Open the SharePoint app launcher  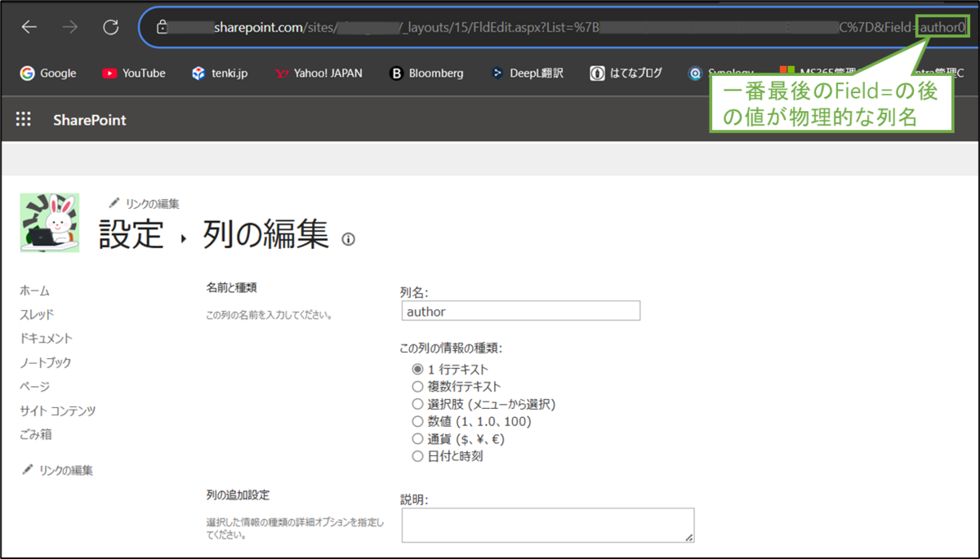coord(23,118)
